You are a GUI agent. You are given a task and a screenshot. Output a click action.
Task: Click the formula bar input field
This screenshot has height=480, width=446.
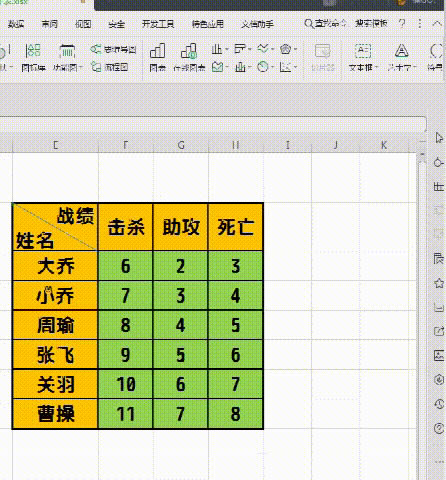(x=213, y=124)
